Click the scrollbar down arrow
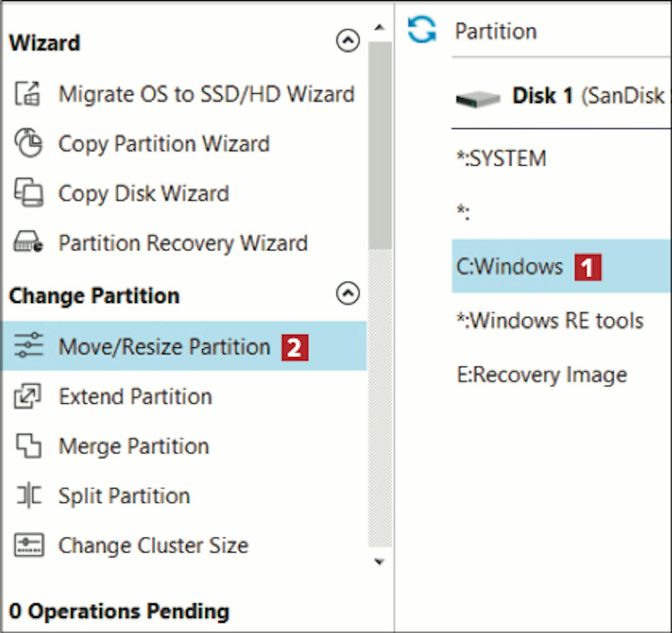 coord(379,562)
